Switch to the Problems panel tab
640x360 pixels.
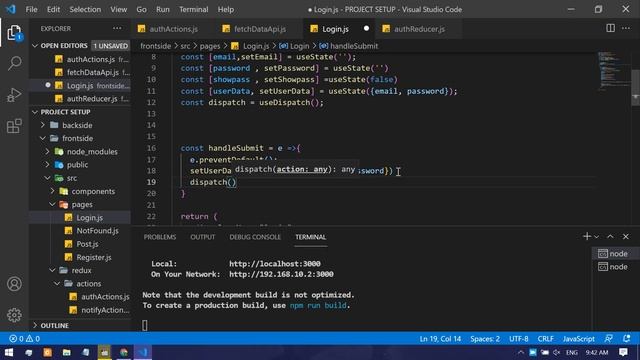click(x=160, y=237)
